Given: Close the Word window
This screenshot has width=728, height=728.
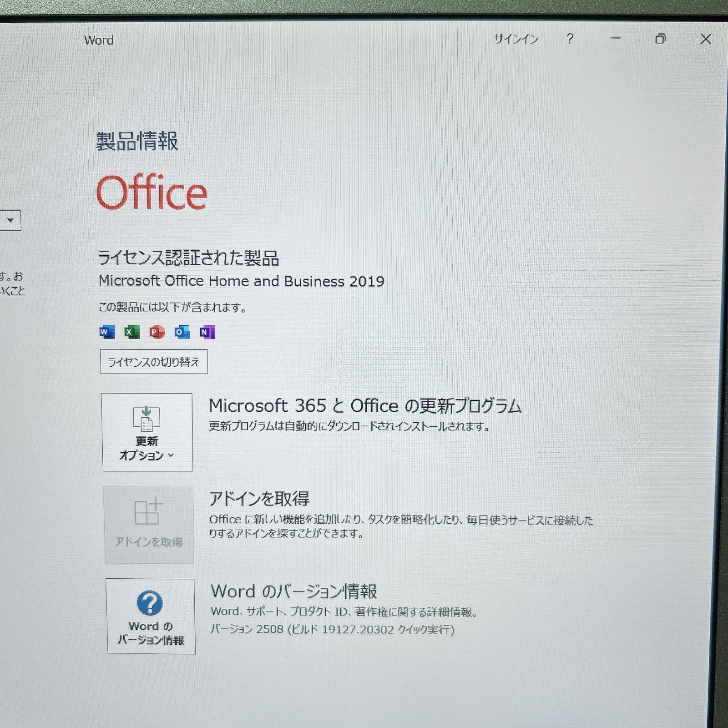Looking at the screenshot, I should [x=705, y=39].
